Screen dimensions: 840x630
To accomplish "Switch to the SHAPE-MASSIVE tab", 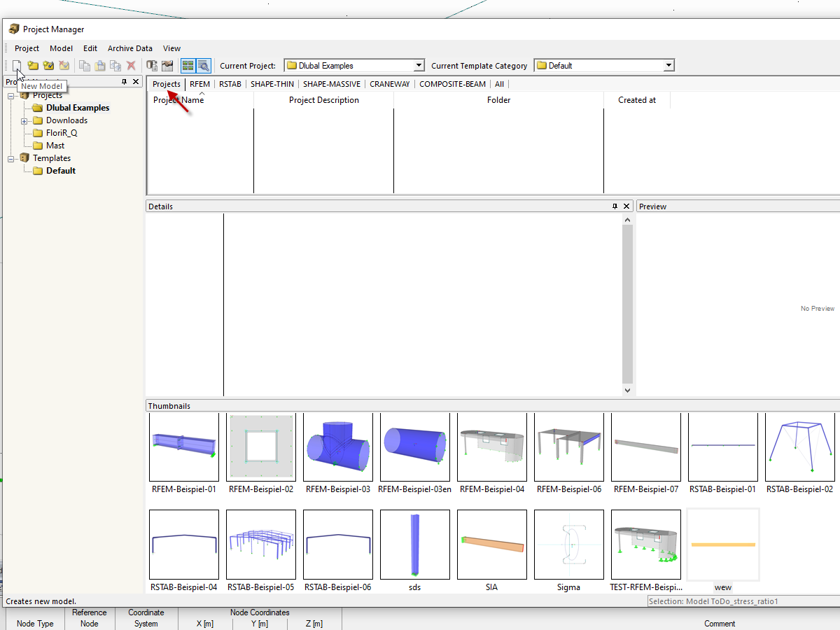I will [332, 84].
